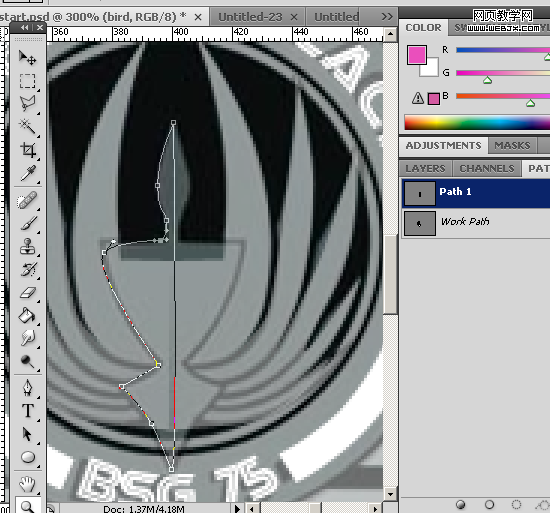Open the status bar info flyout arrow

tap(237, 508)
